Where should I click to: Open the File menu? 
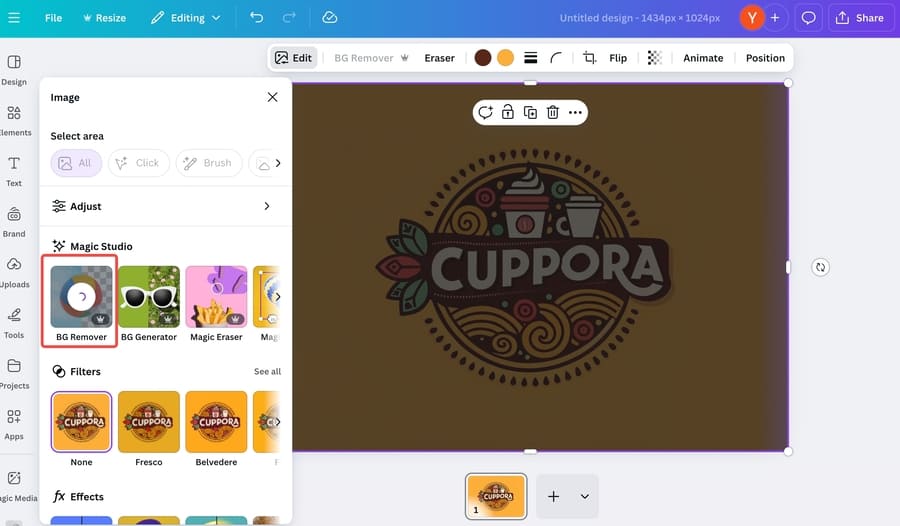(x=53, y=18)
